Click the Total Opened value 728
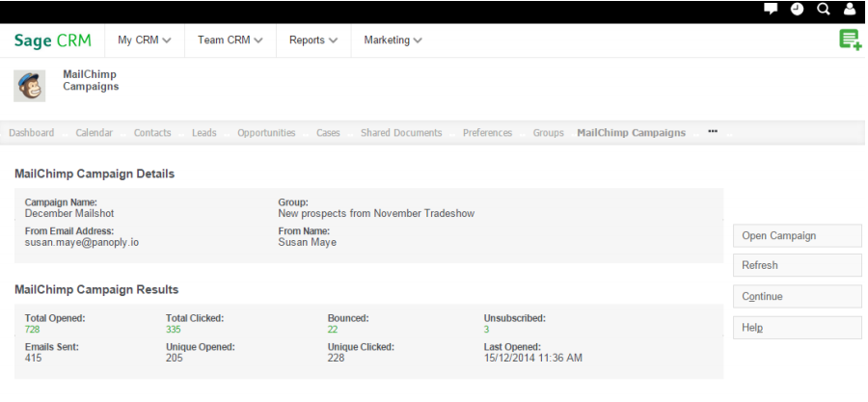Screen dimensions: 868x402 (x=32, y=330)
